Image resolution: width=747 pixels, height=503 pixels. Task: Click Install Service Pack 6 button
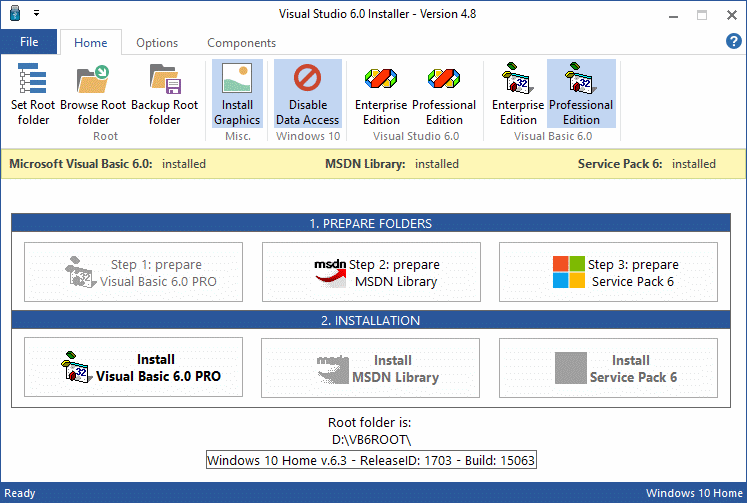tap(608, 368)
